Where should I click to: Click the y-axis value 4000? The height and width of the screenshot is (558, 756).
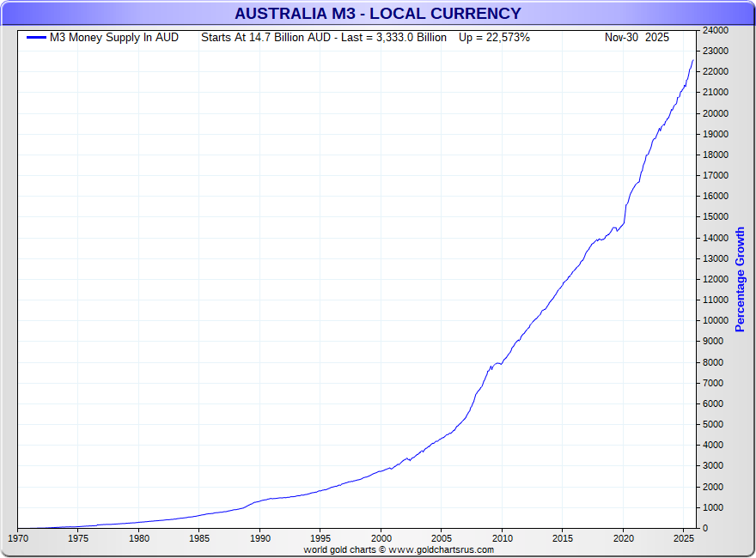[713, 446]
